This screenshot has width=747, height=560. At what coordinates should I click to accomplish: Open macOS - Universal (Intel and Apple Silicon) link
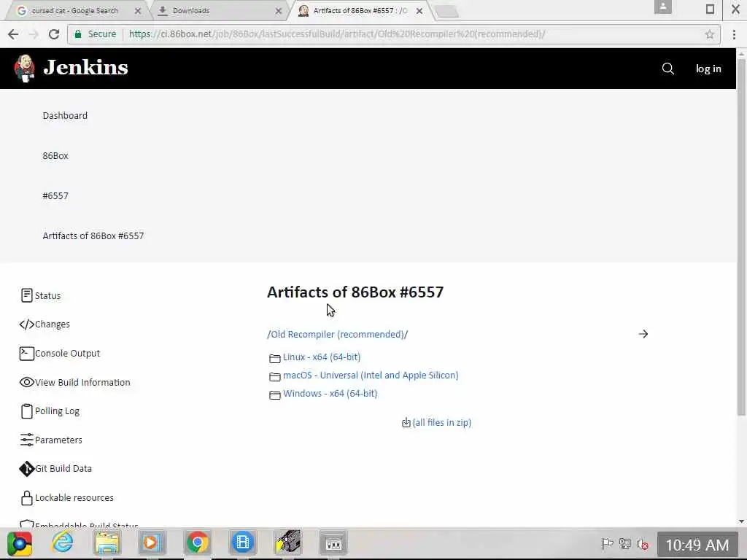click(371, 376)
